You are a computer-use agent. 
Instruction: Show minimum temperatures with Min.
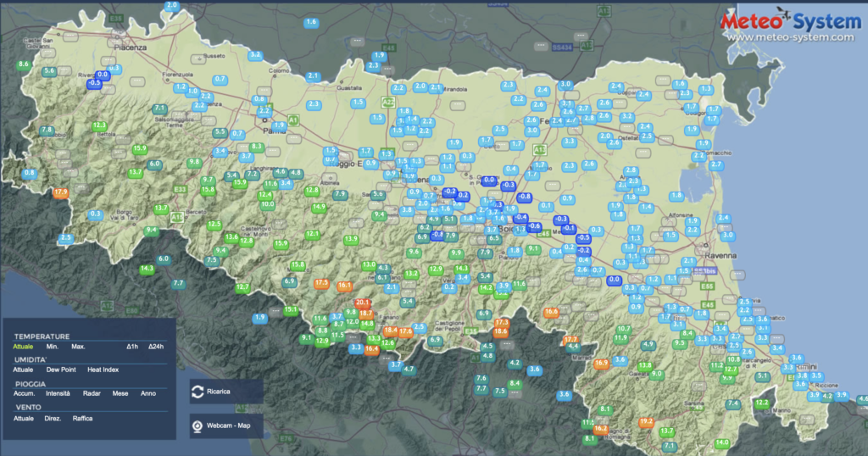[53, 347]
